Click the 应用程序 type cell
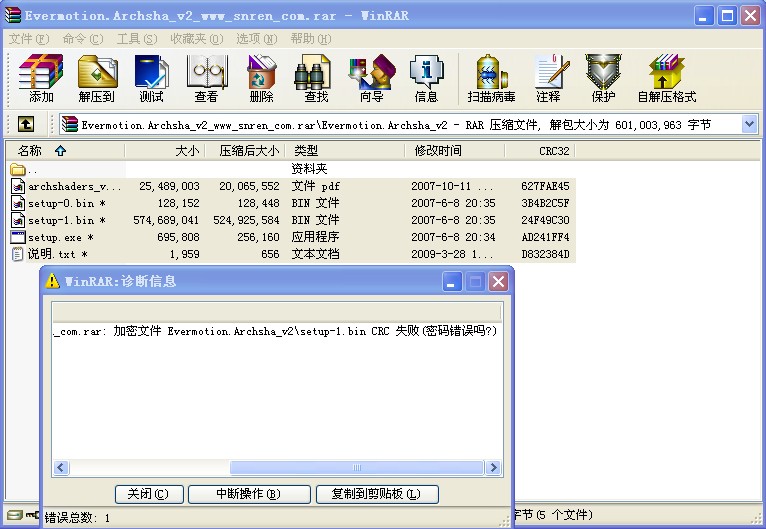The height and width of the screenshot is (529, 766). pyautogui.click(x=315, y=237)
